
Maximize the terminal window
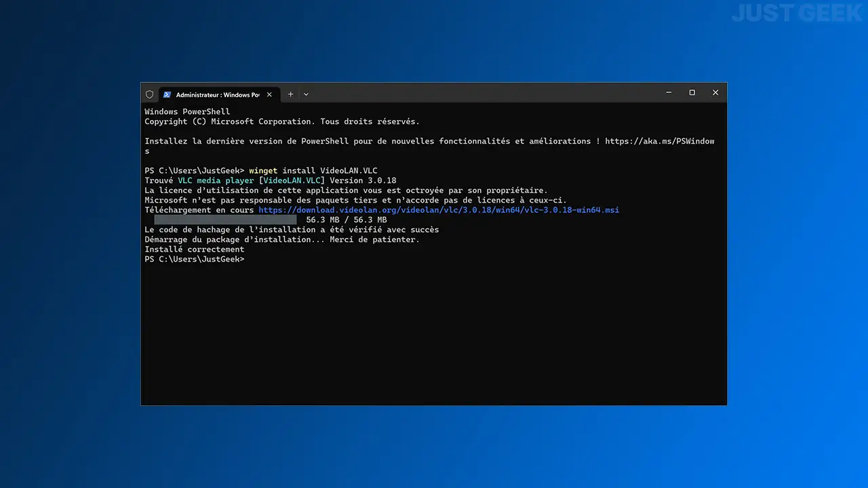click(x=692, y=93)
